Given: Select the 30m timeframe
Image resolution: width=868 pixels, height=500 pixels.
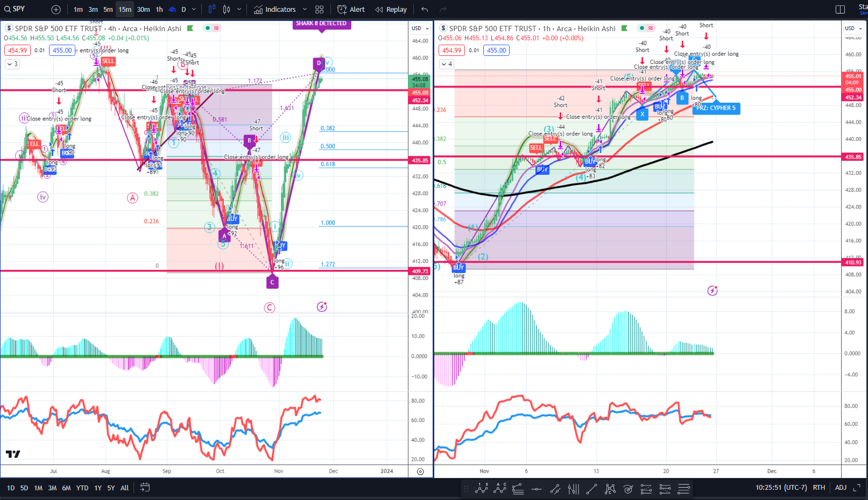Looking at the screenshot, I should 143,10.
